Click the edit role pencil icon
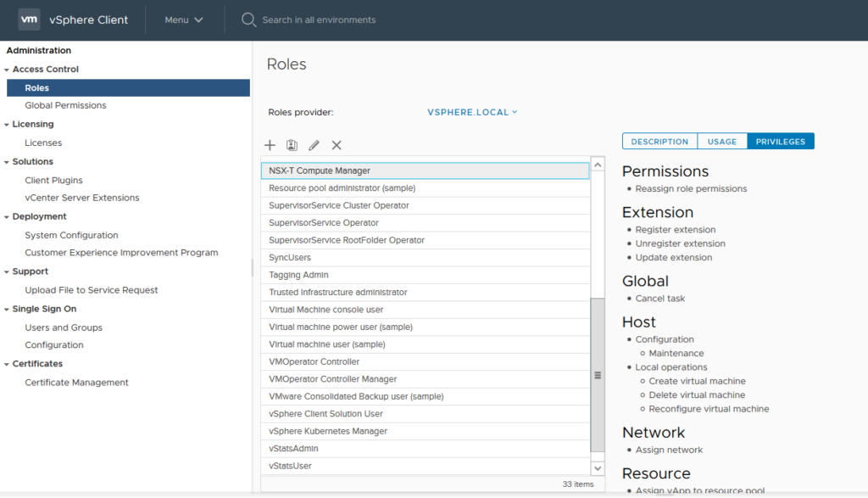The width and height of the screenshot is (868, 498). pos(314,146)
